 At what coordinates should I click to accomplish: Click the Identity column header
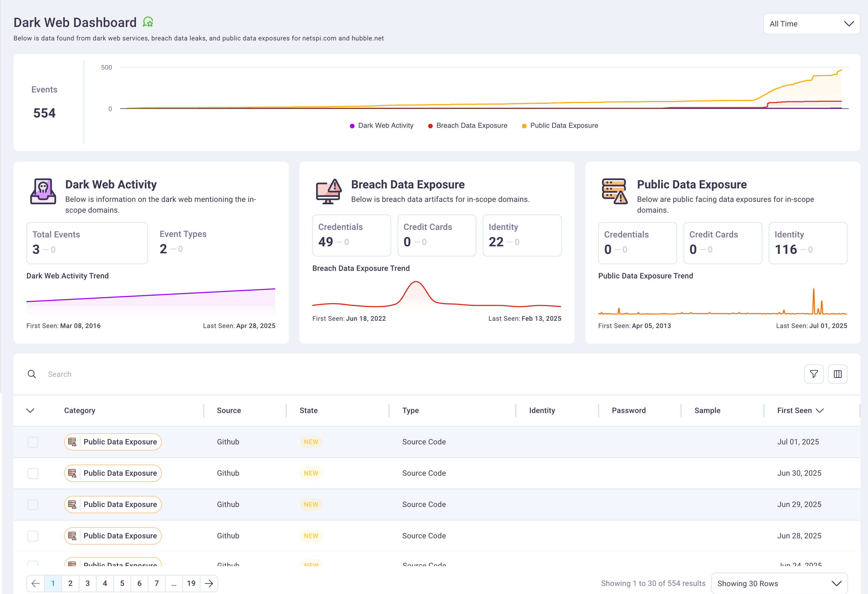pos(542,410)
